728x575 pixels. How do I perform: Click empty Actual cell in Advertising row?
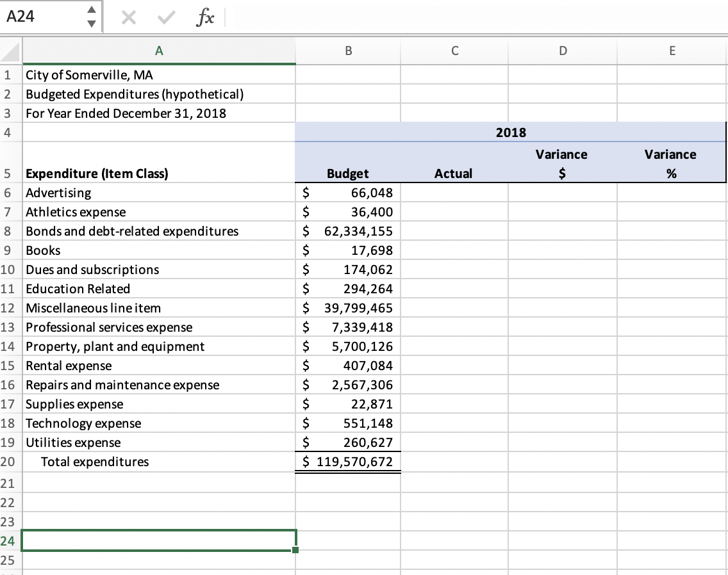pos(454,193)
